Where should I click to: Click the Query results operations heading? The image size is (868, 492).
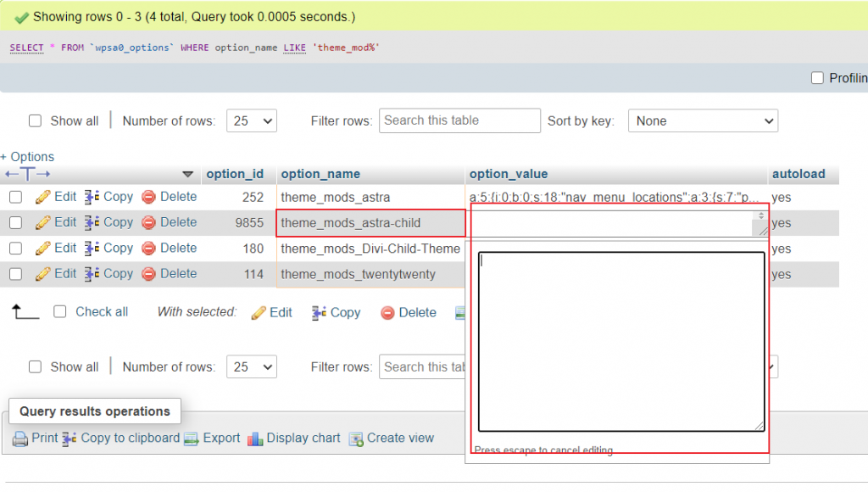(95, 411)
